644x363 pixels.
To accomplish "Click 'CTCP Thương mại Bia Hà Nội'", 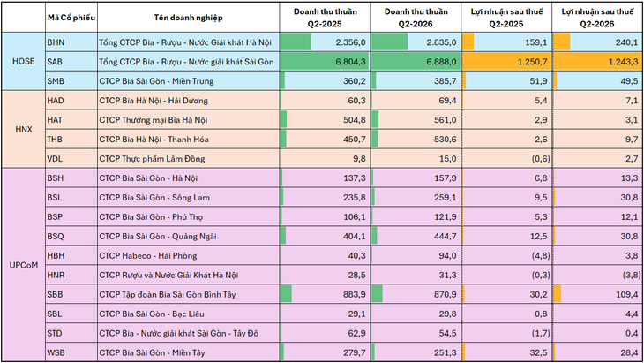I will 154,119.
